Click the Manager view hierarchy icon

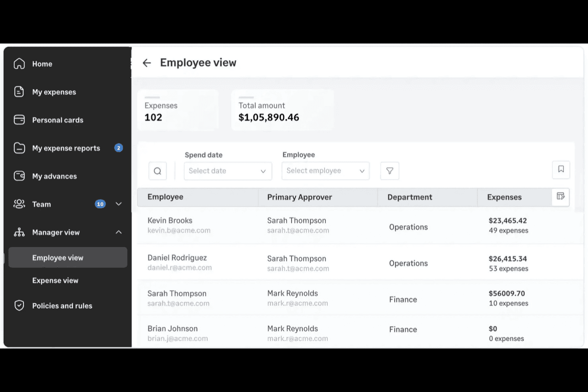click(19, 232)
